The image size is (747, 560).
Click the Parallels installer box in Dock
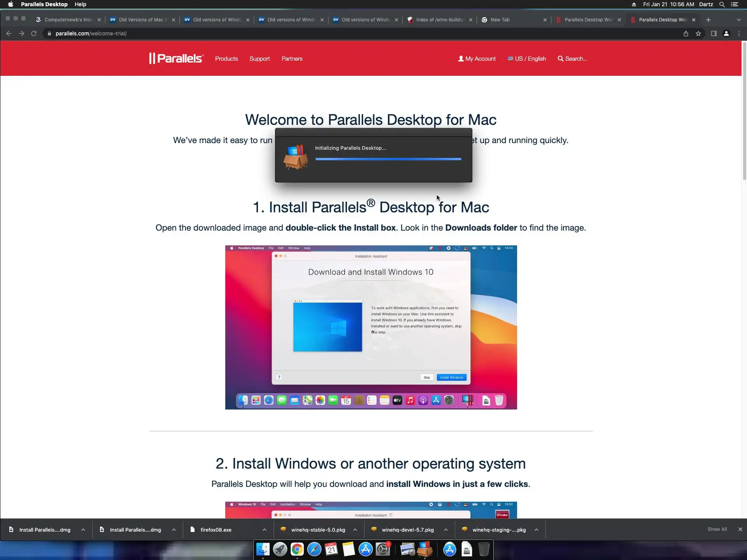[425, 549]
